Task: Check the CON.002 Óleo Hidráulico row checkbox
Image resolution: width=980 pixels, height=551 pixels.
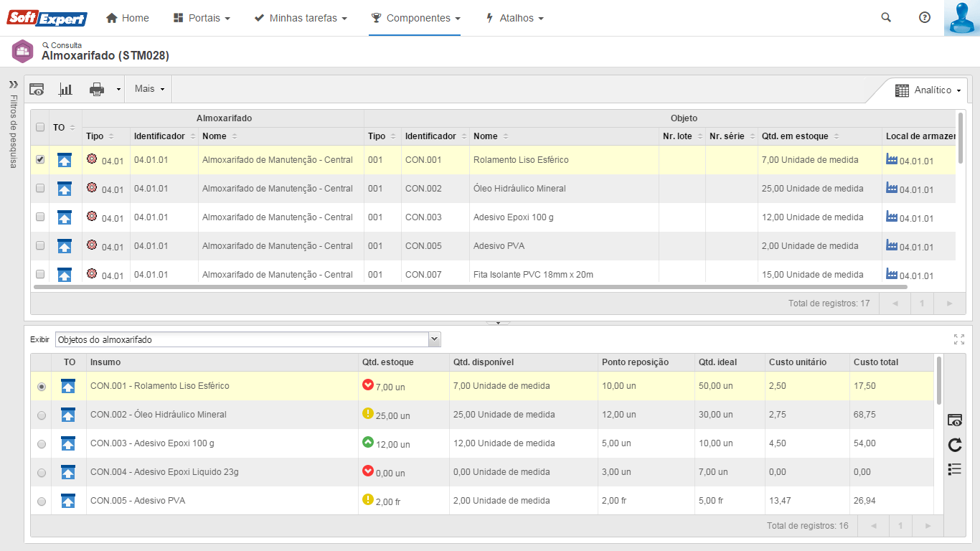Action: [40, 188]
